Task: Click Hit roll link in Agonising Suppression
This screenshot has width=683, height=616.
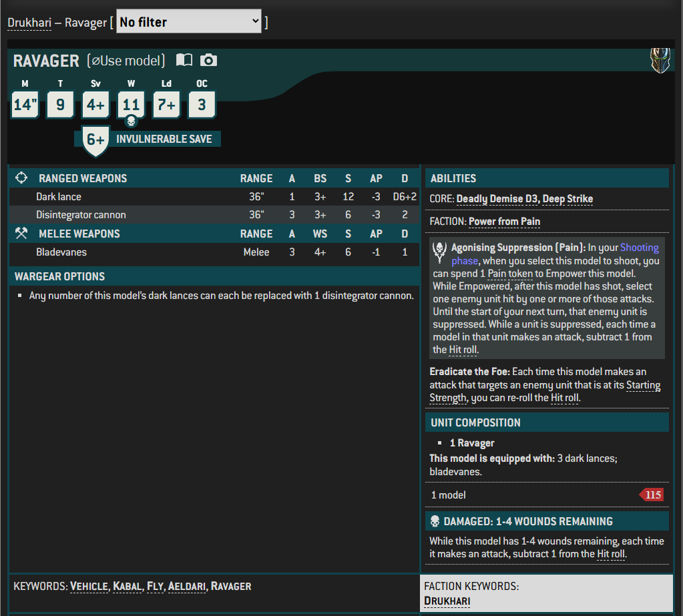Action: [x=463, y=350]
